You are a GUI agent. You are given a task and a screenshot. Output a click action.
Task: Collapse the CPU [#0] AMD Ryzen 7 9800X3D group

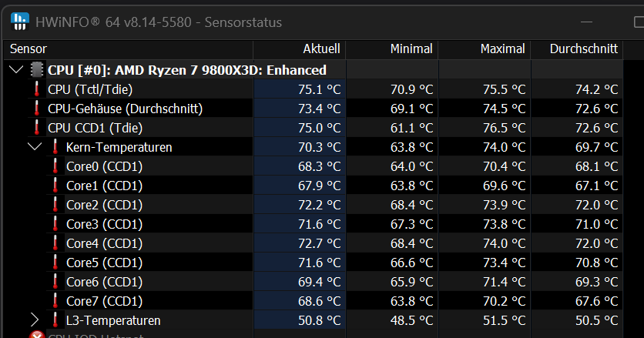(x=16, y=69)
